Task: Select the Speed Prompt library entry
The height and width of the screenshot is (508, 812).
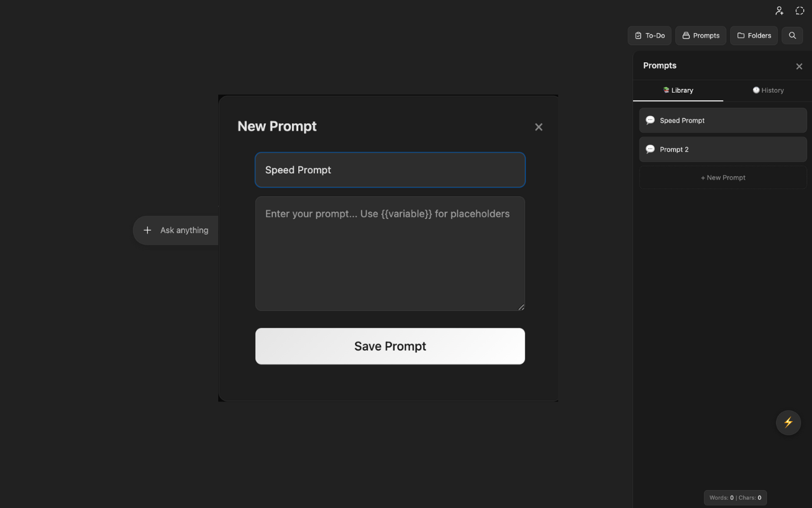Action: tap(723, 120)
